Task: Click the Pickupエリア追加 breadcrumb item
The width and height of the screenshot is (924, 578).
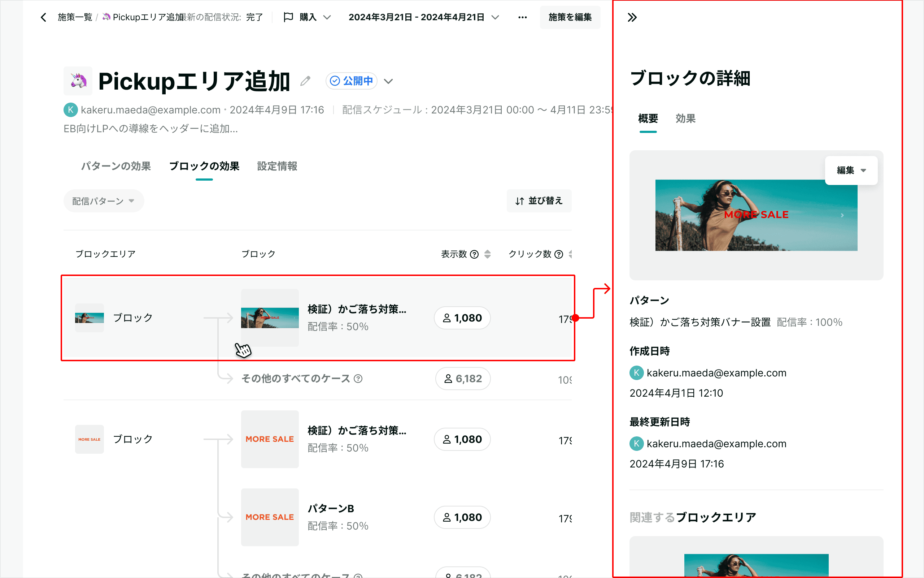Action: click(x=144, y=17)
